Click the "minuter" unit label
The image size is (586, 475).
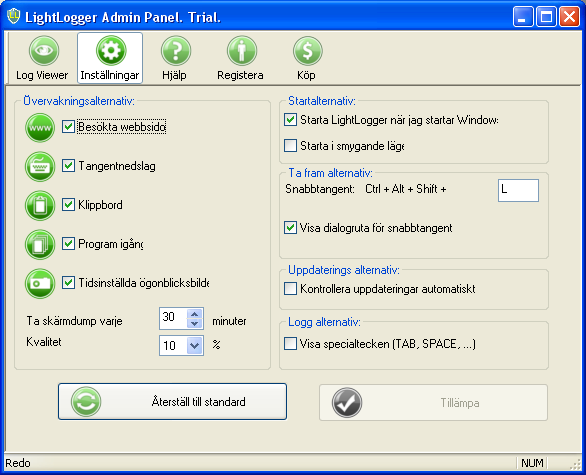click(x=229, y=321)
